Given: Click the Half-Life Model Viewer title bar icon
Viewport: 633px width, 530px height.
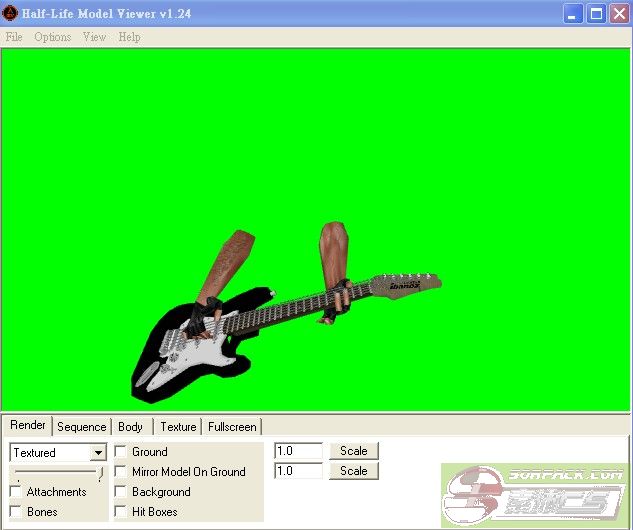Looking at the screenshot, I should tap(12, 13).
